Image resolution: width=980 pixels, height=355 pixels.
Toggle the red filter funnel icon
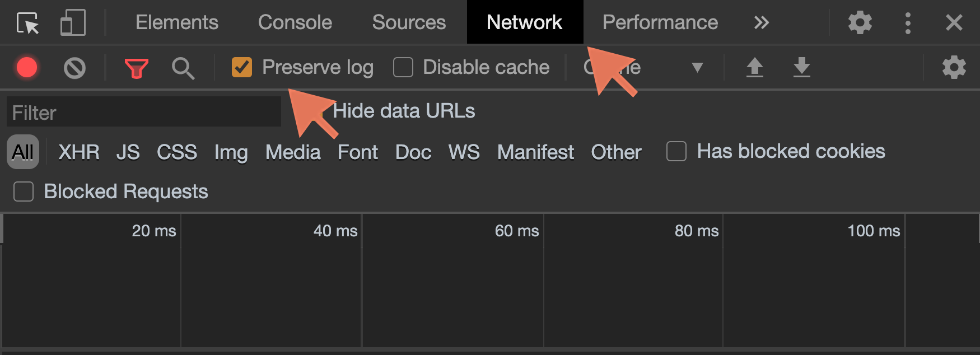pos(136,68)
